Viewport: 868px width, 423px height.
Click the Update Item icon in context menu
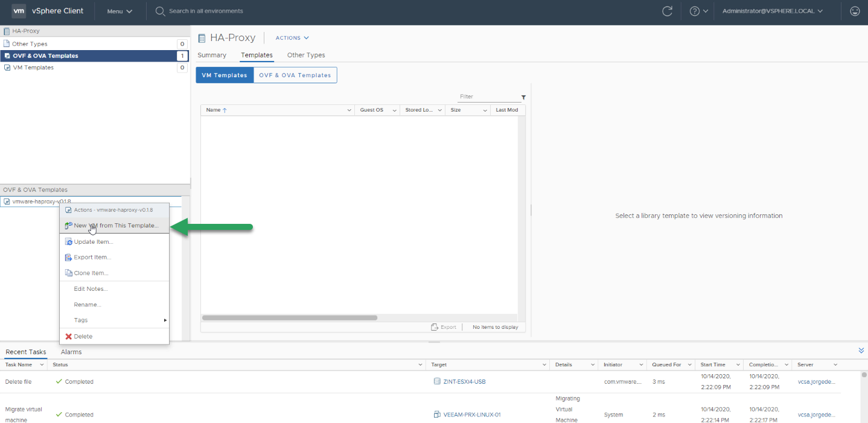tap(69, 241)
